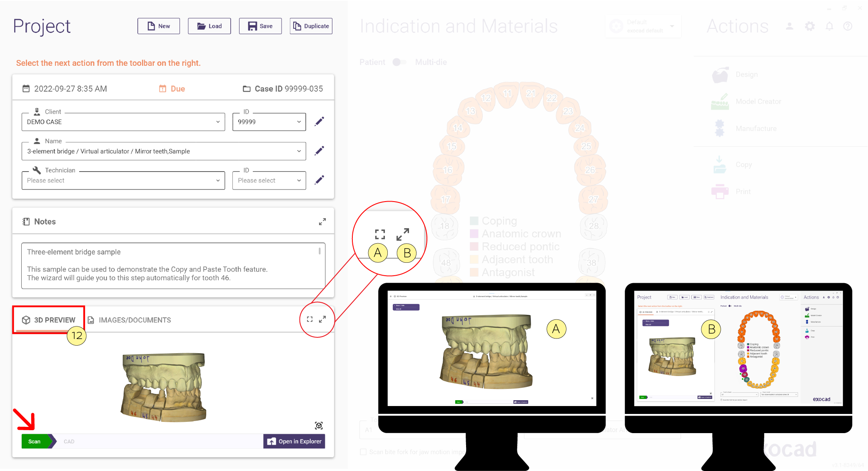Open the project date calendar icon
868x471 pixels.
[x=26, y=89]
